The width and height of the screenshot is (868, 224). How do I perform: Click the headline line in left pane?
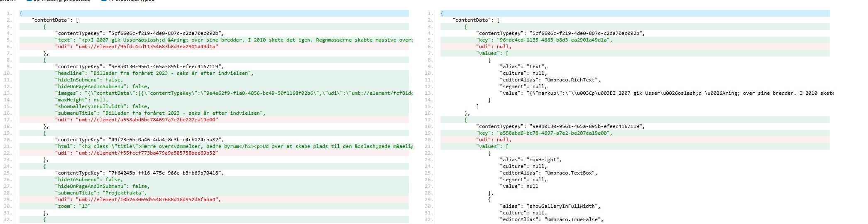(154, 73)
